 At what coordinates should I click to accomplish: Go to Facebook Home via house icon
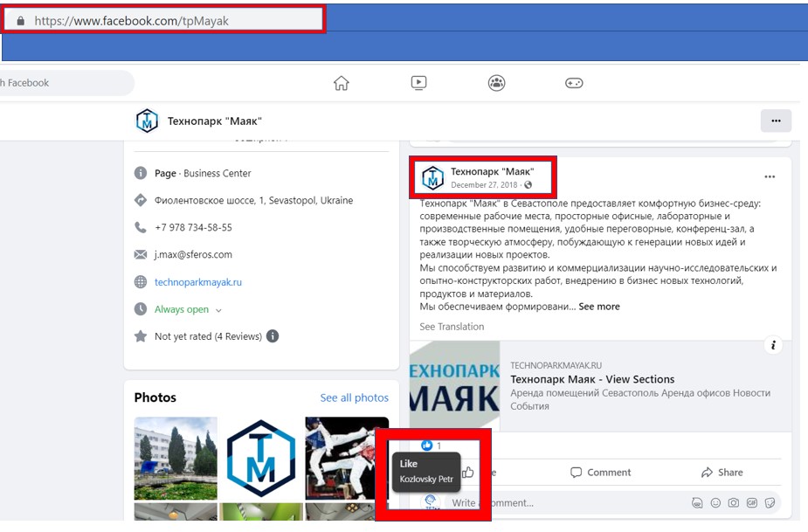click(342, 83)
